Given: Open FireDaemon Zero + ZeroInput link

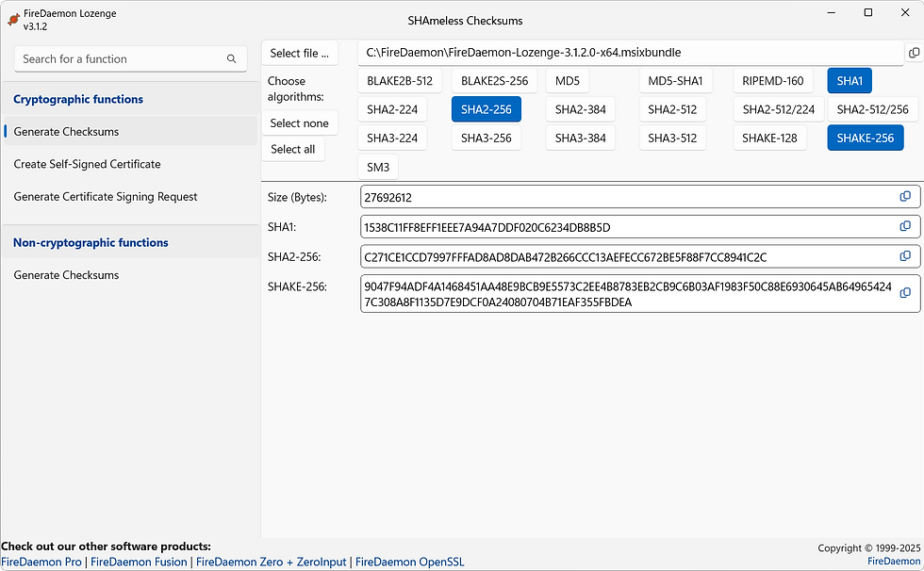Looking at the screenshot, I should [x=272, y=562].
